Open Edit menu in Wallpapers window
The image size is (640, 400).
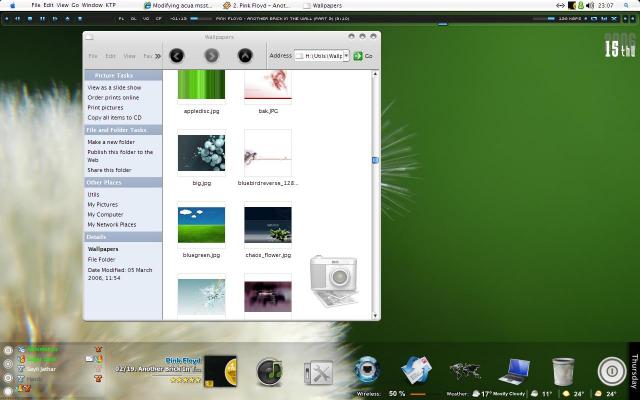110,56
